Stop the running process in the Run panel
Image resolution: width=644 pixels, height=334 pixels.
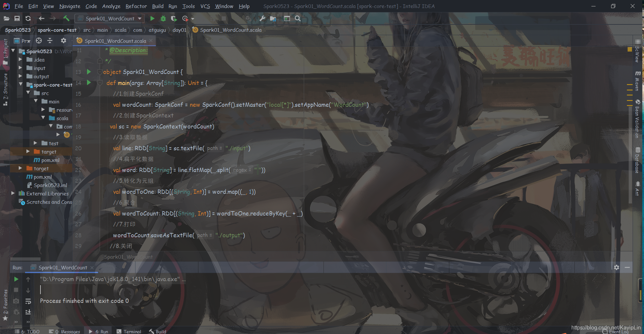coord(16,290)
